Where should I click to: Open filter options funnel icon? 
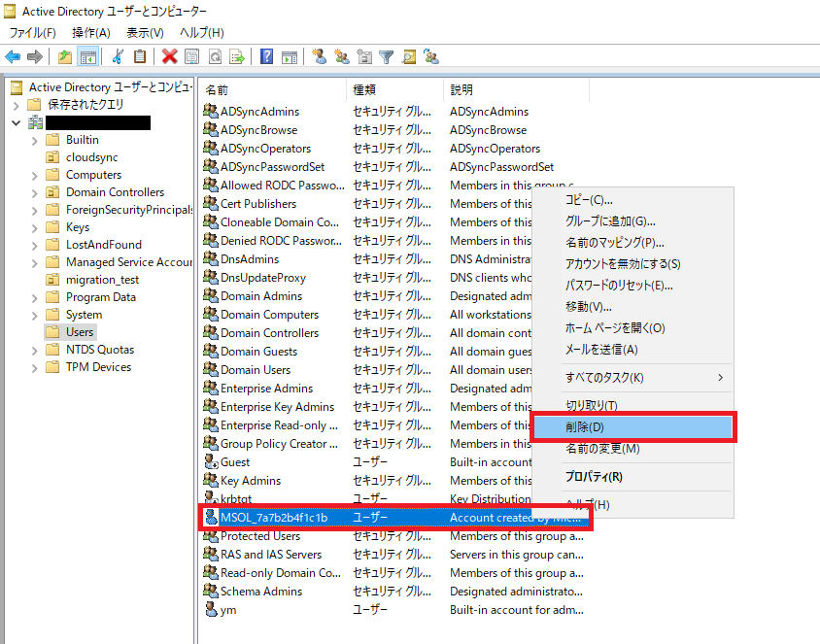(386, 56)
